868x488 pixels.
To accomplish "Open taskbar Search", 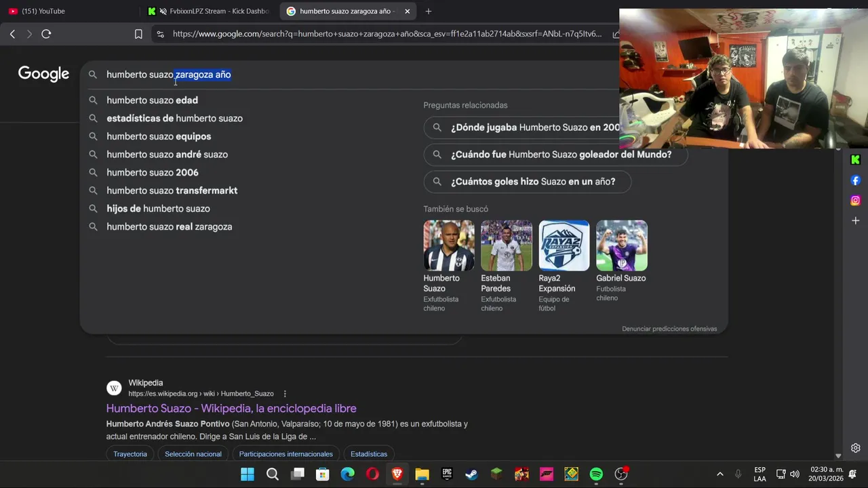I will tap(273, 474).
